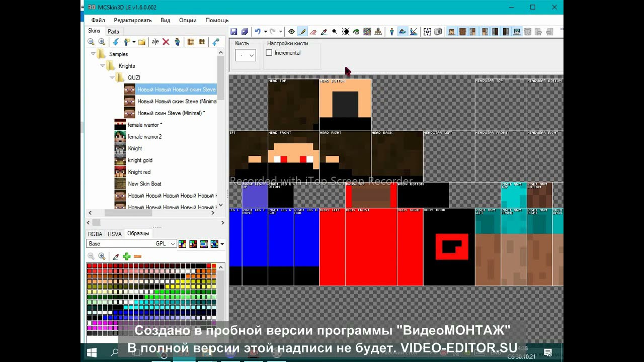Collapse the Samples folder
The height and width of the screenshot is (362, 644).
coord(93,54)
